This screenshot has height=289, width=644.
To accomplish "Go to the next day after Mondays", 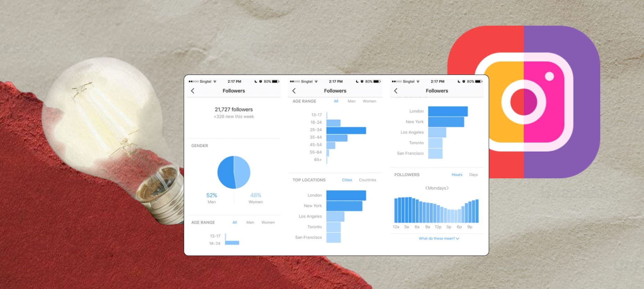I will (x=447, y=188).
